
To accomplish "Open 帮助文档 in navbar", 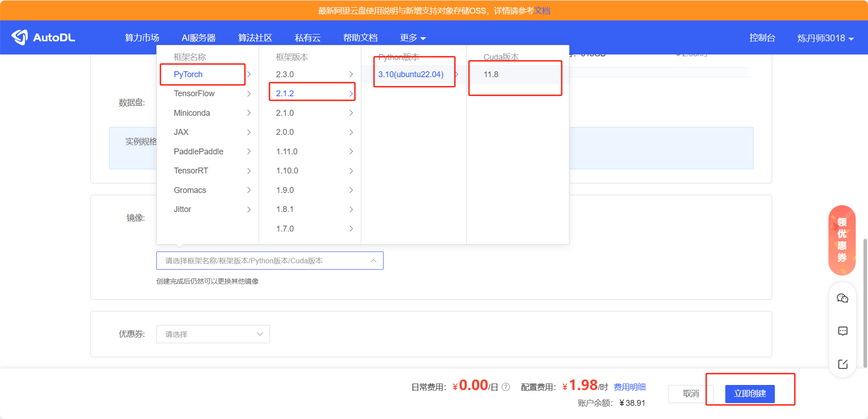I will tap(360, 38).
